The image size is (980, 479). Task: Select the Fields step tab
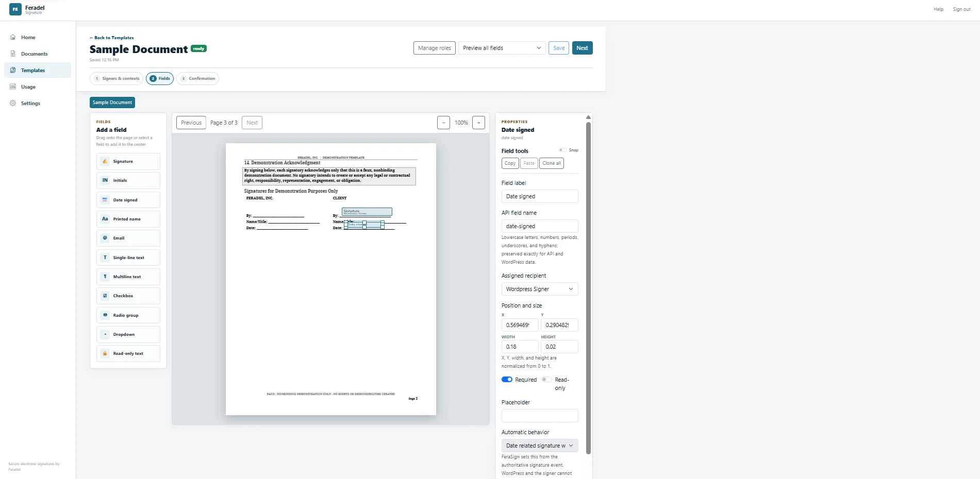(160, 78)
